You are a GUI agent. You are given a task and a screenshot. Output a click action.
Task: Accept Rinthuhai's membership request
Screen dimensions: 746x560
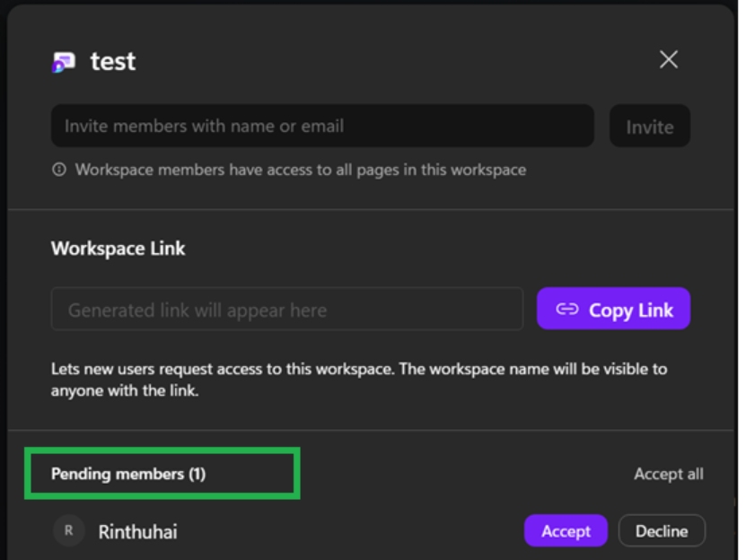(566, 531)
